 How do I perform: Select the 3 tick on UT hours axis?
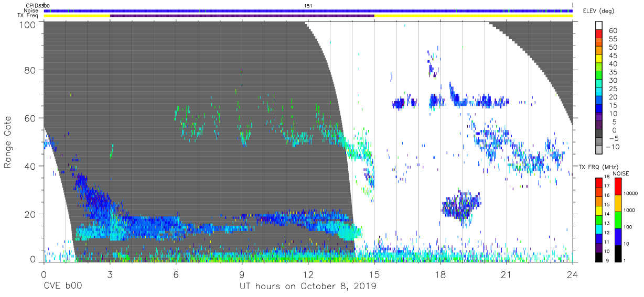[x=110, y=274]
